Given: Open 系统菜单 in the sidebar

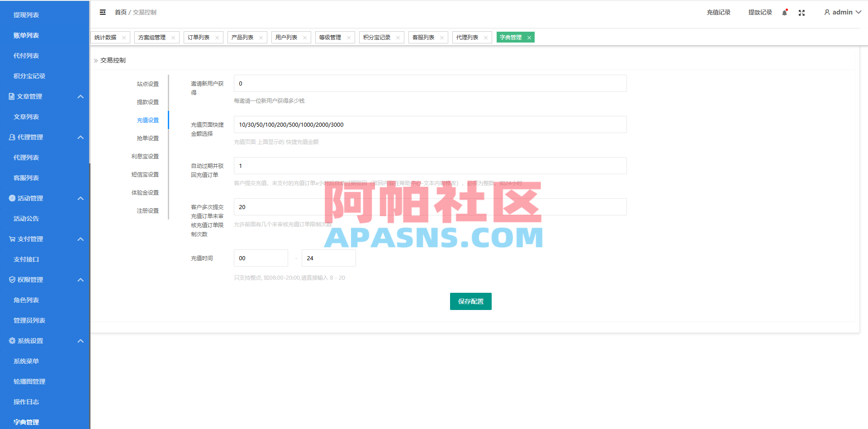Looking at the screenshot, I should (26, 361).
